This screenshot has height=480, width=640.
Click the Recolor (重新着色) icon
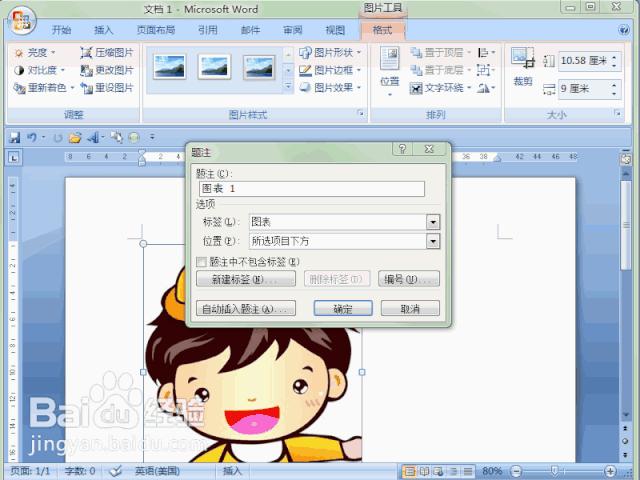19,88
